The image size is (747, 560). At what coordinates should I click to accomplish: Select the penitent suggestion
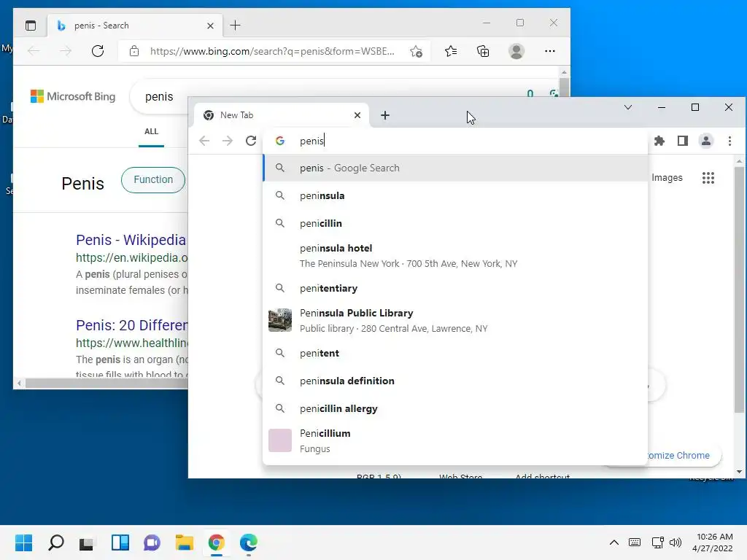click(x=455, y=353)
